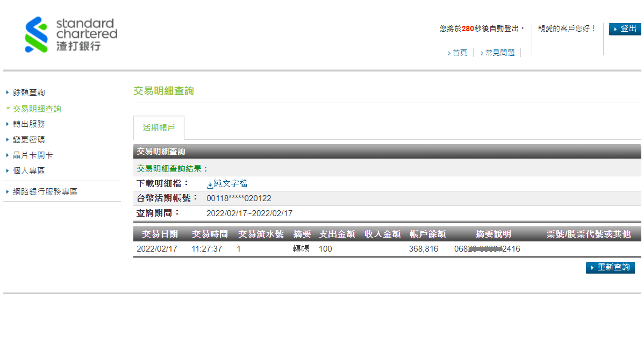This screenshot has width=644, height=350.
Task: Click the 查詢期間 label
Action: click(158, 213)
